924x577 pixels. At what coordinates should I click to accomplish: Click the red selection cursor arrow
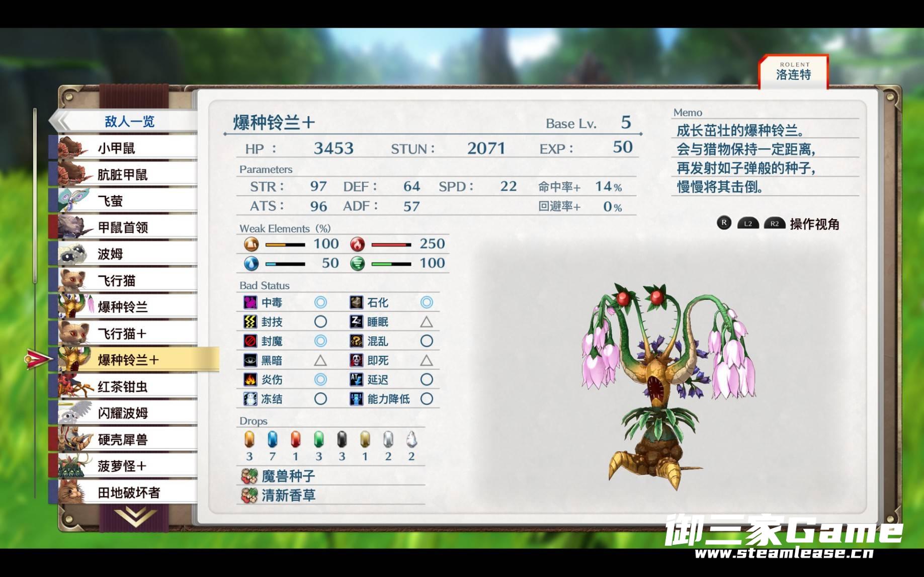pyautogui.click(x=38, y=359)
